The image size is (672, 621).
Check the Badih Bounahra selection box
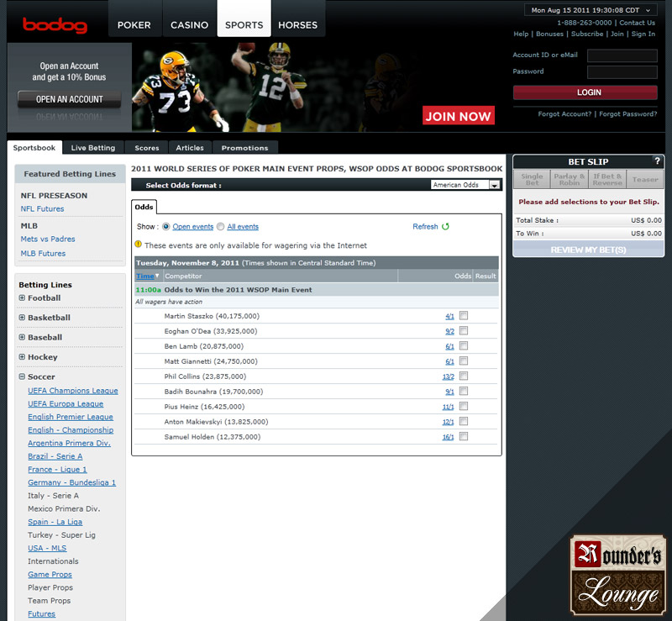[464, 391]
